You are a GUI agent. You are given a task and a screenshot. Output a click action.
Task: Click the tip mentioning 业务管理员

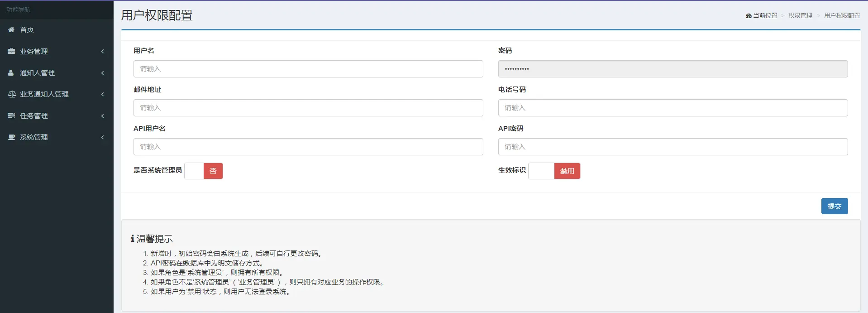click(268, 282)
